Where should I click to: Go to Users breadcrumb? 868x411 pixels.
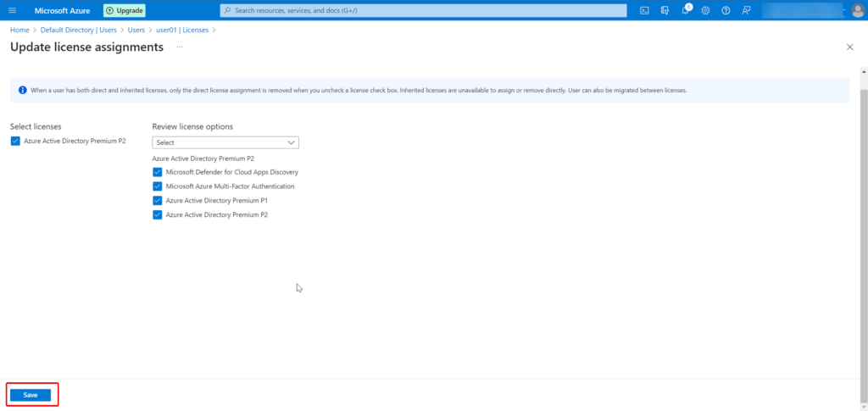[x=136, y=30]
